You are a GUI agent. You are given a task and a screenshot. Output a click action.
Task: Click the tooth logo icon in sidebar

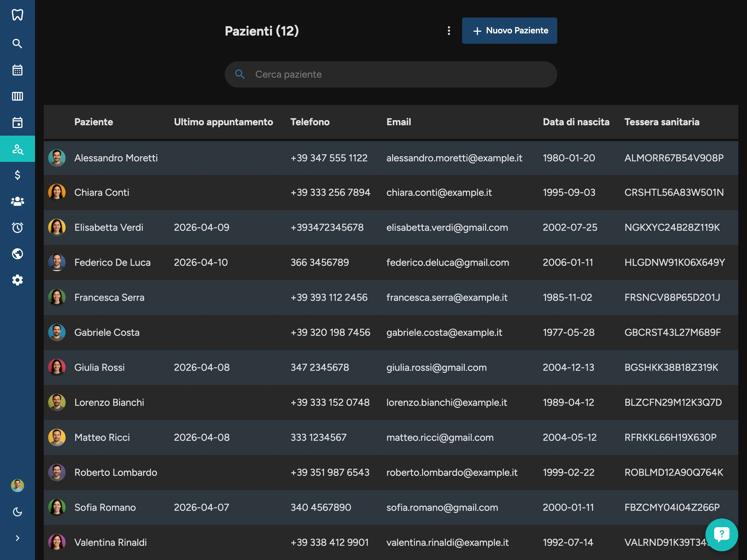17,15
